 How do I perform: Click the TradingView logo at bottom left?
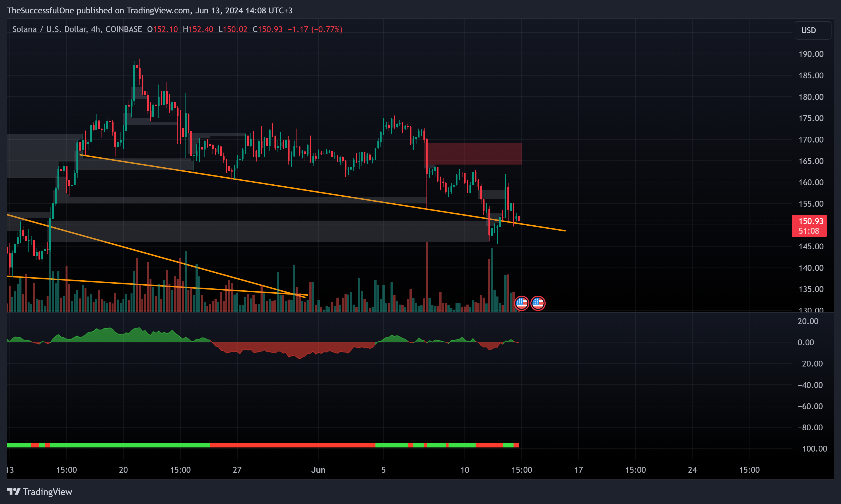[x=39, y=492]
